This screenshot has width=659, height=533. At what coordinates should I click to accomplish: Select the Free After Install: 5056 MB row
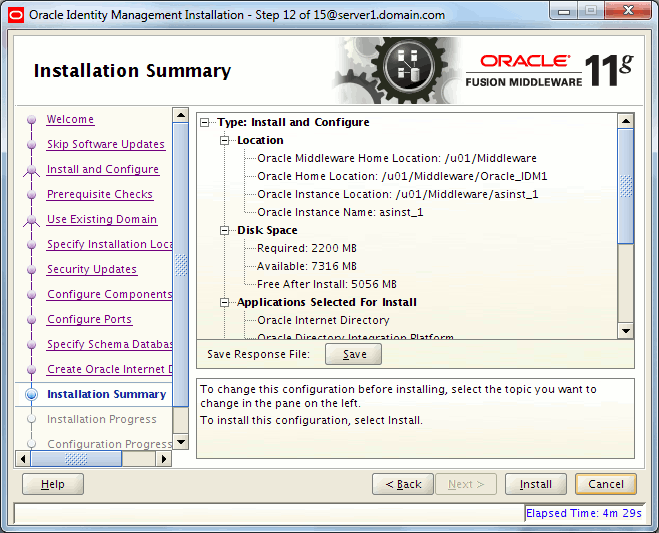[x=327, y=285]
